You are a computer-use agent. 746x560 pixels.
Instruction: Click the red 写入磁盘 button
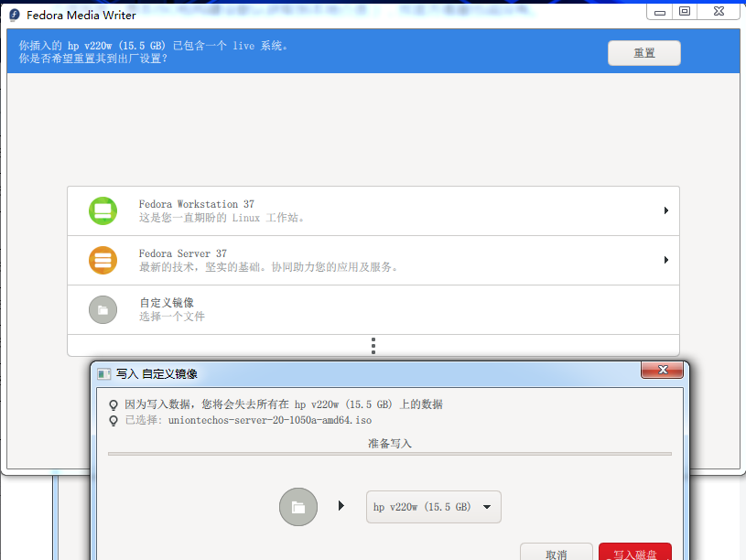click(635, 554)
